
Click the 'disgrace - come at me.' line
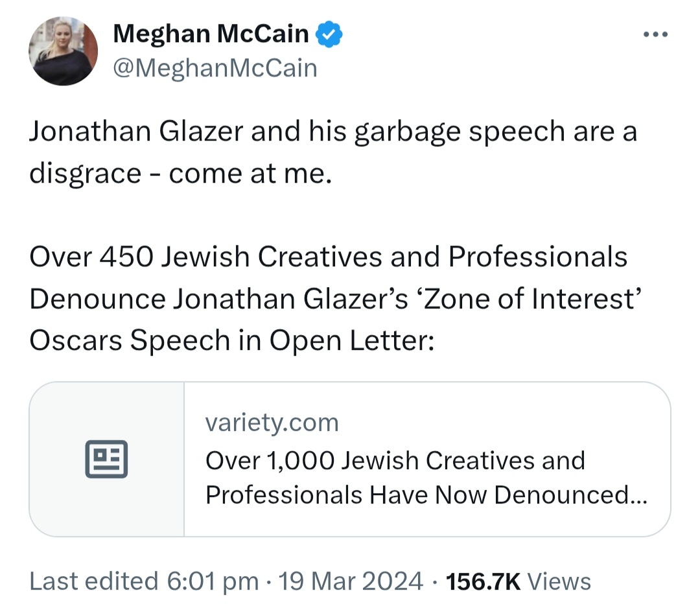point(181,173)
